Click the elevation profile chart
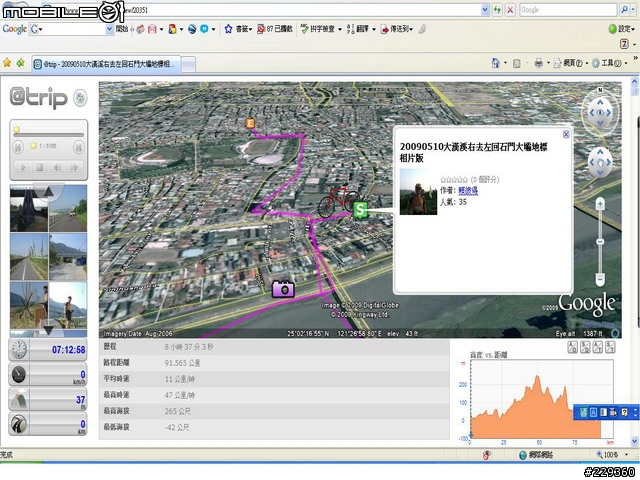 click(542, 399)
